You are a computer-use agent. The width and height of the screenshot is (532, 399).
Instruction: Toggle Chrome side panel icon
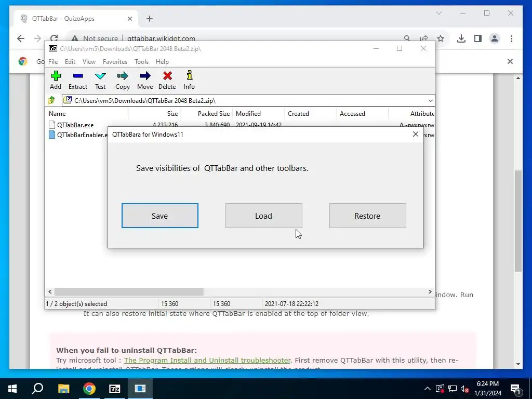click(x=478, y=38)
